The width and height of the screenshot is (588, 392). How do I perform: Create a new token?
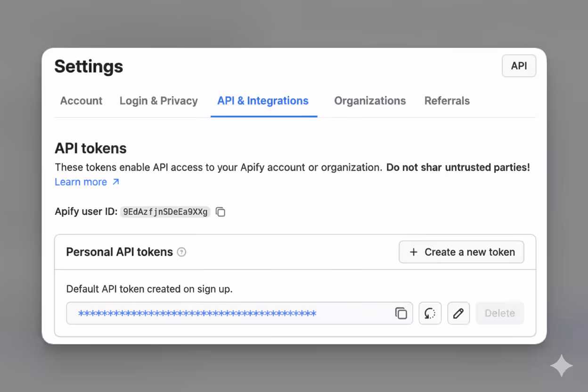[x=461, y=252]
